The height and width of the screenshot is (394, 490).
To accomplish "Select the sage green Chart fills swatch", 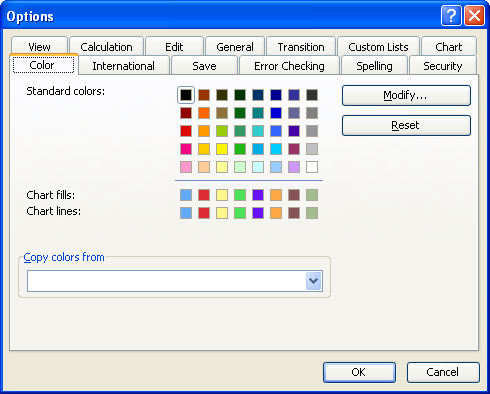I will point(312,195).
